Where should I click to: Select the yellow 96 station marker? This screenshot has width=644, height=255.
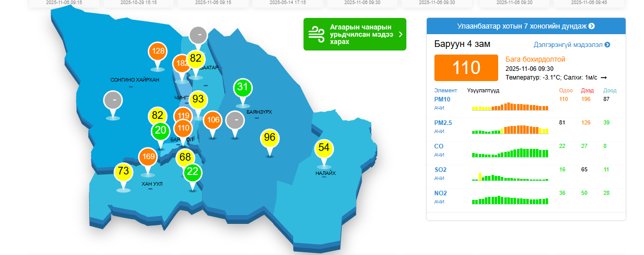click(270, 138)
